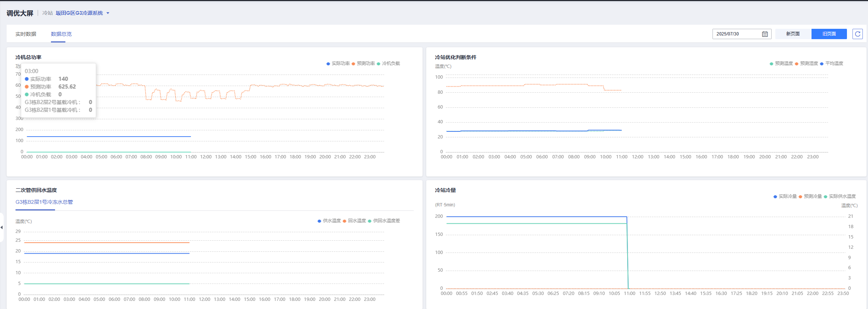The image size is (868, 309).
Task: Click the 冷机总功率 chart title
Action: (28, 57)
